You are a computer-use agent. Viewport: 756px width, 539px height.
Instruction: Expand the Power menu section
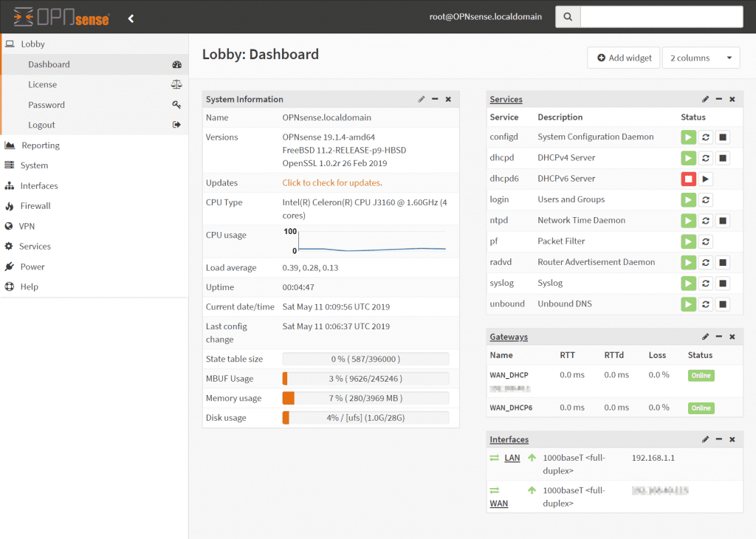94,267
